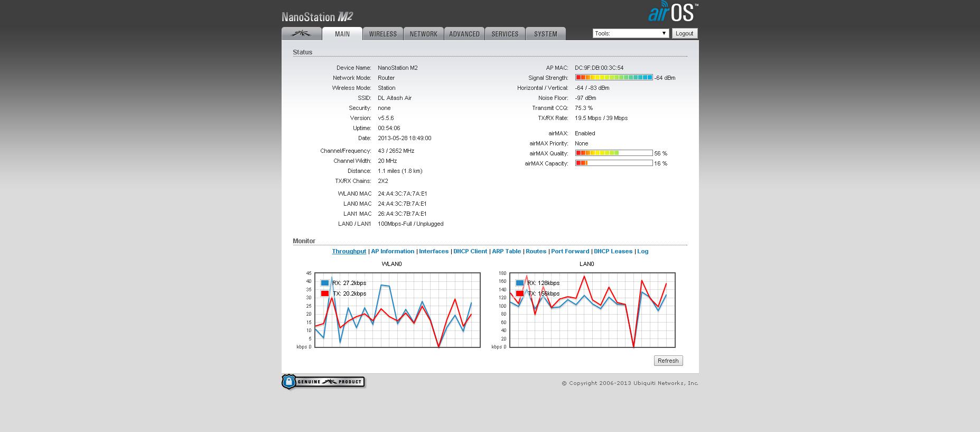Click the LAN0 / LAN1 link status value

click(410, 224)
